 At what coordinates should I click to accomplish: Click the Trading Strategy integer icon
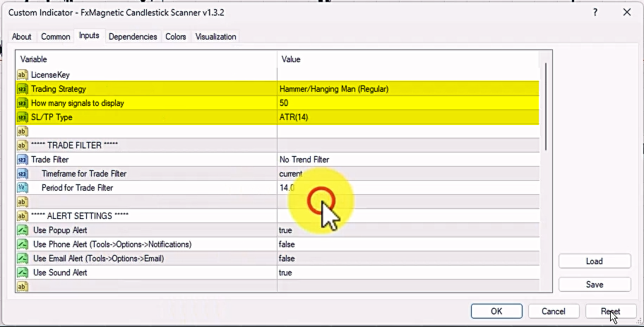tap(23, 89)
